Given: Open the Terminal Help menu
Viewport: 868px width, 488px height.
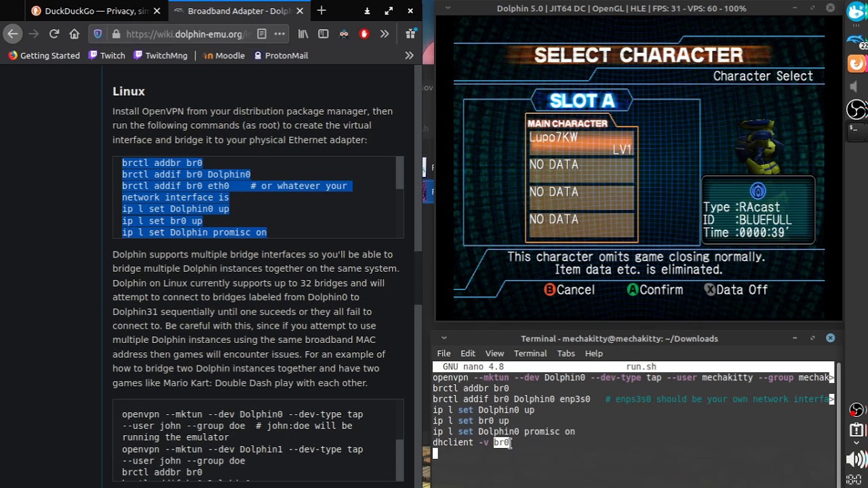Looking at the screenshot, I should 594,353.
